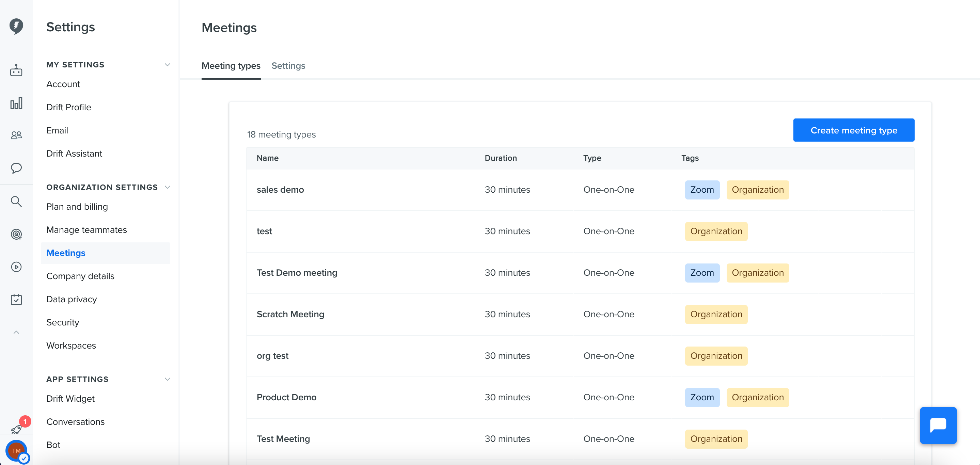The width and height of the screenshot is (980, 465).
Task: Click the search magnifier icon in sidebar
Action: pyautogui.click(x=16, y=201)
